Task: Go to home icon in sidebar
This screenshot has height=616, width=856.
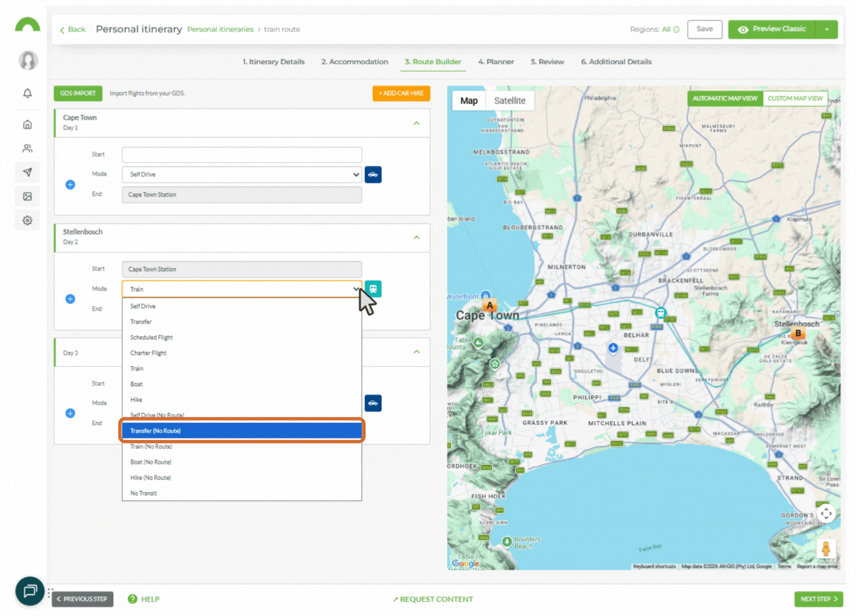Action: click(27, 124)
